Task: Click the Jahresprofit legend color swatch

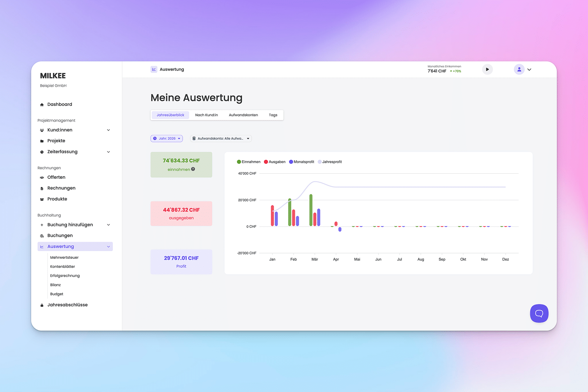Action: pyautogui.click(x=320, y=162)
